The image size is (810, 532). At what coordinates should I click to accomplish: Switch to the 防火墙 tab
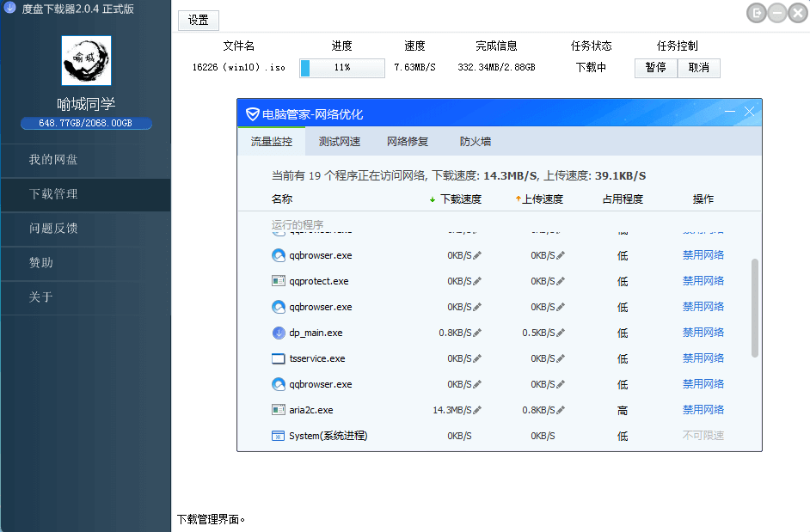click(x=476, y=142)
